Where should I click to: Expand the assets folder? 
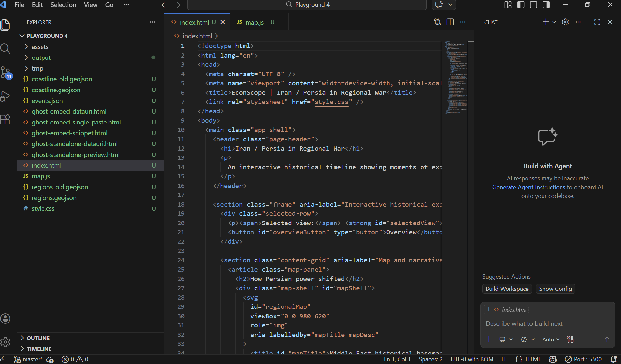pos(40,47)
